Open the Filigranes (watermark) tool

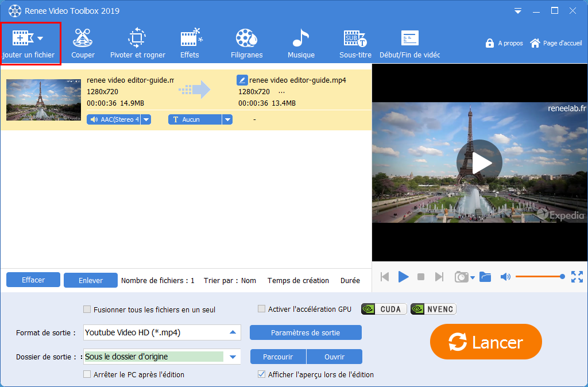click(246, 43)
